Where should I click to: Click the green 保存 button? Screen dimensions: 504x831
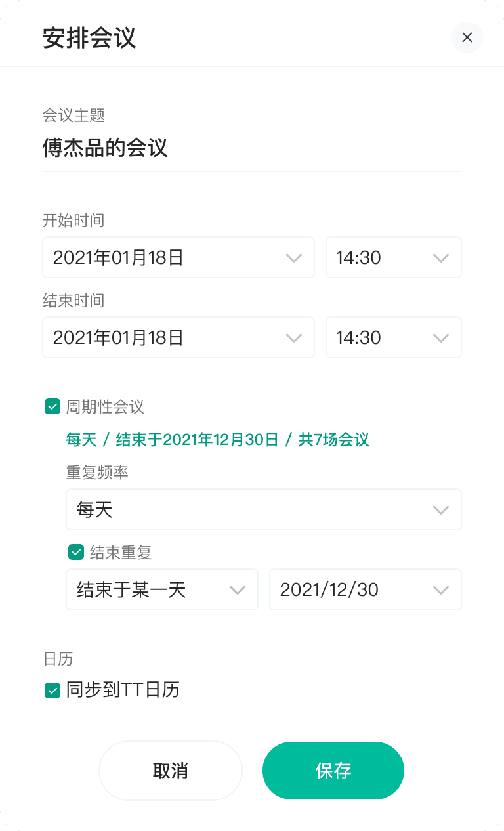click(x=333, y=771)
